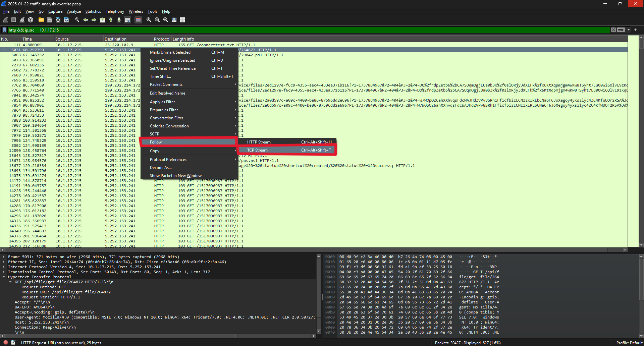
Task: Click the display filter bookmark icon
Action: 4,30
